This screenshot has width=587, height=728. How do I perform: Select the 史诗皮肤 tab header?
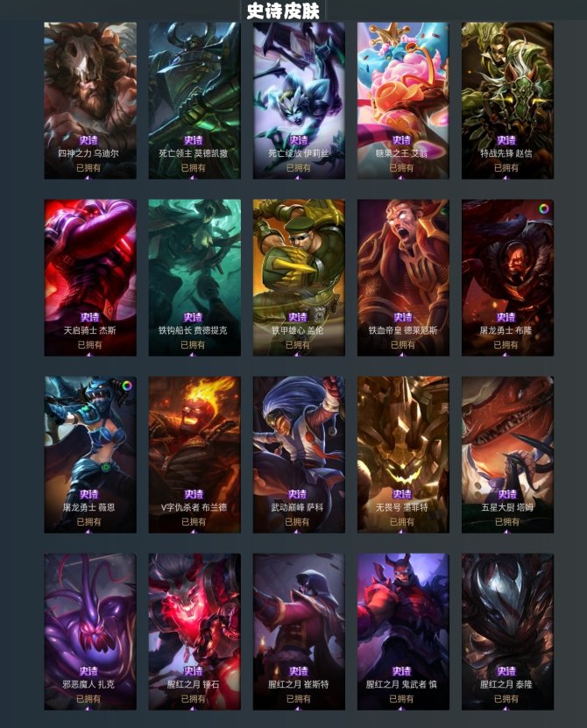(x=283, y=11)
